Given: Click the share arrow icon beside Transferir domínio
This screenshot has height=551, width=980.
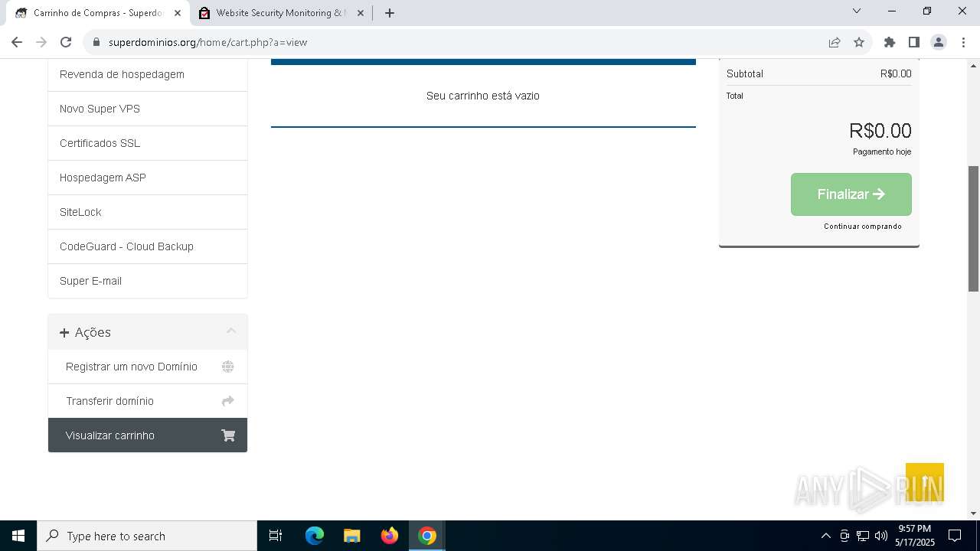Looking at the screenshot, I should [x=228, y=401].
